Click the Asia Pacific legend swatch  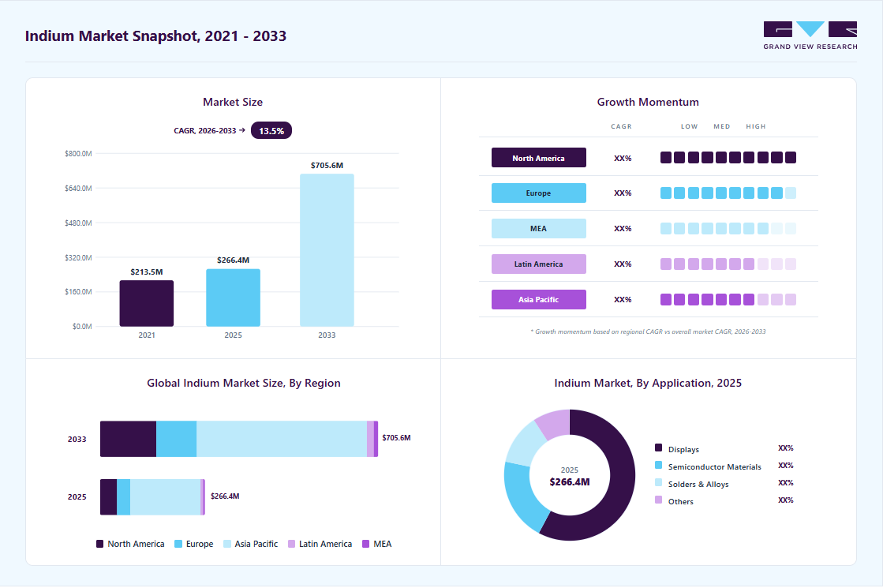point(227,544)
